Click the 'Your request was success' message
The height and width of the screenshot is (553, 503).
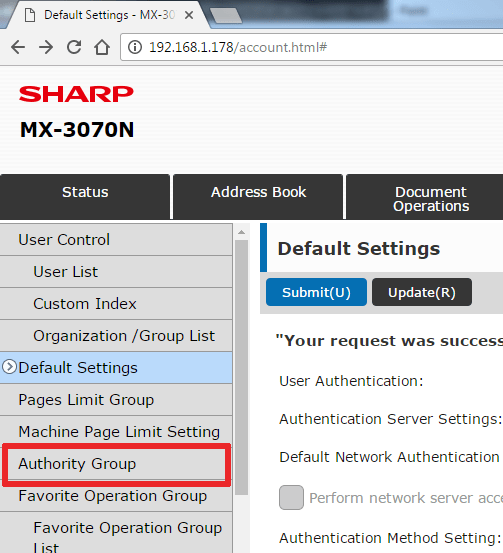coord(389,341)
